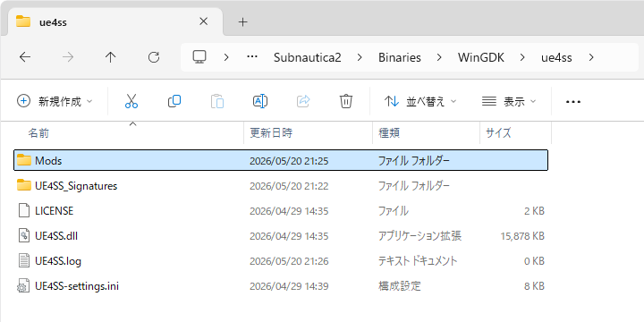Add a new tab with plus button
Screen dimensions: 644x322
tap(243, 21)
